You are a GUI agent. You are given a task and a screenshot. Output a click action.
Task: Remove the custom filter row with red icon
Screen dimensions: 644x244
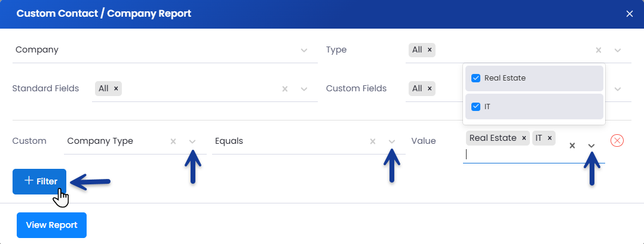point(618,141)
